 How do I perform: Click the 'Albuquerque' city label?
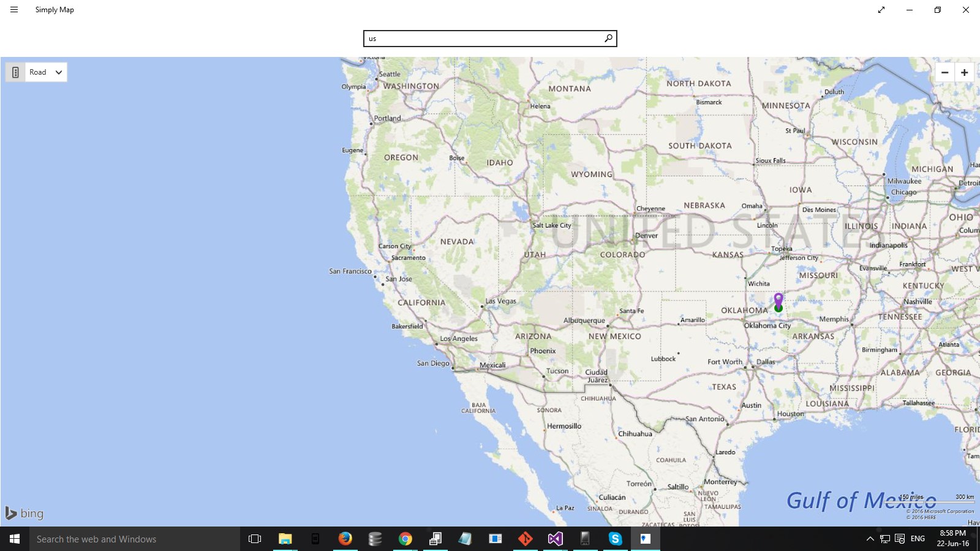pyautogui.click(x=584, y=321)
